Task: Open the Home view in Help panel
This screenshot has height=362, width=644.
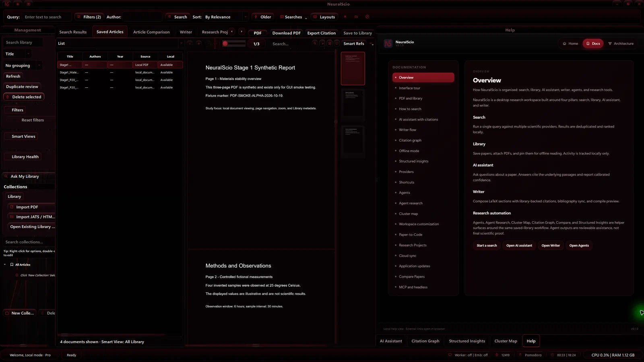Action: click(570, 43)
